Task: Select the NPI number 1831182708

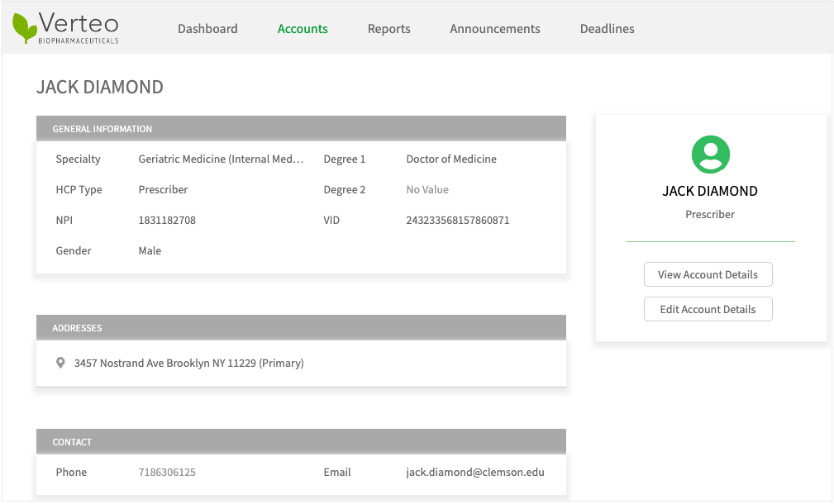Action: (167, 221)
